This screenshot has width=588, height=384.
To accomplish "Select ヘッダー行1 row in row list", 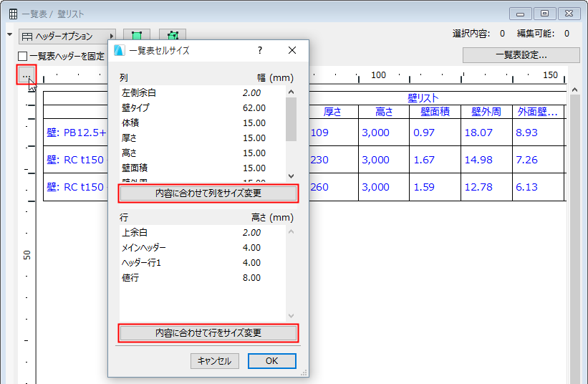I will (203, 262).
